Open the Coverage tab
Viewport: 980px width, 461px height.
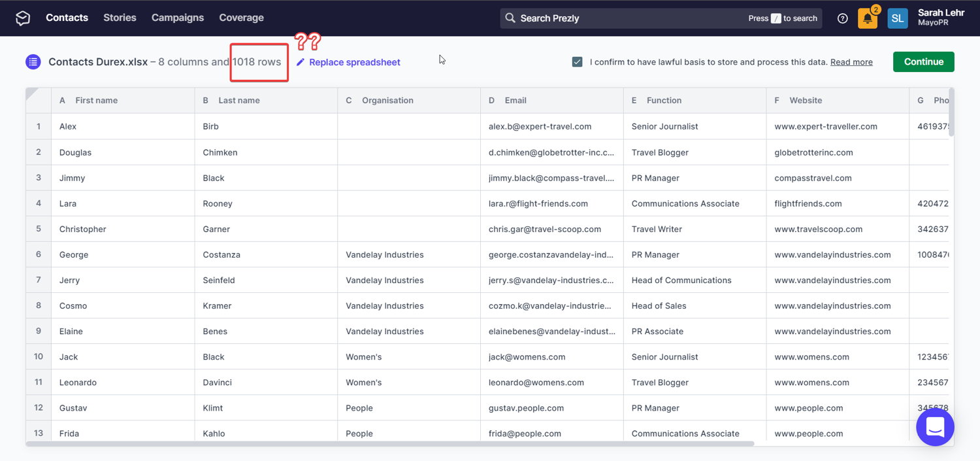pos(241,18)
